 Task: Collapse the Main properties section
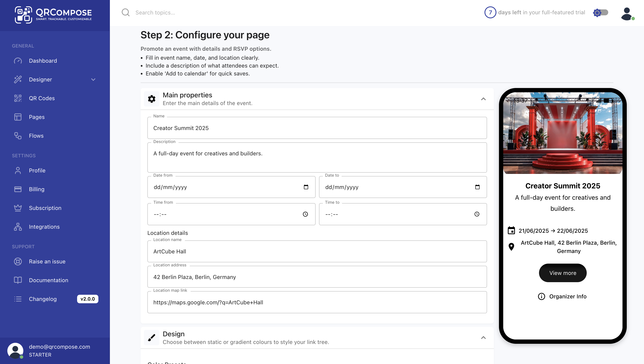pyautogui.click(x=483, y=99)
